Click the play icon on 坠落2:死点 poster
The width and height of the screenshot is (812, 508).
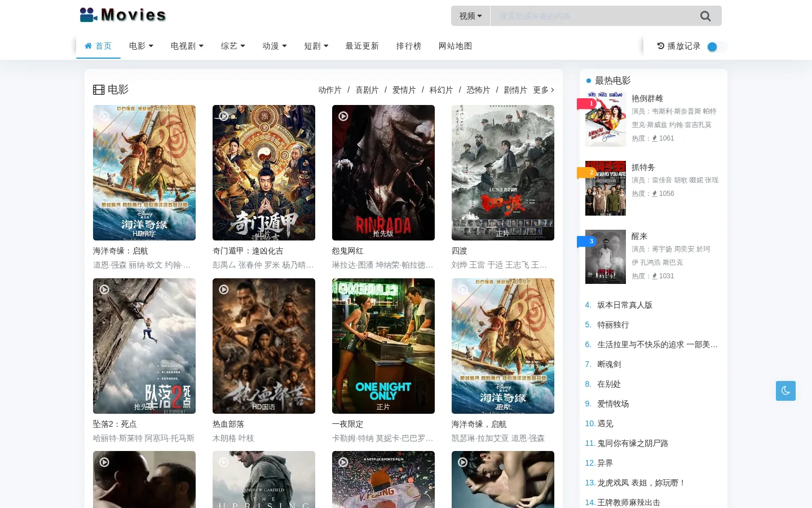pos(104,289)
